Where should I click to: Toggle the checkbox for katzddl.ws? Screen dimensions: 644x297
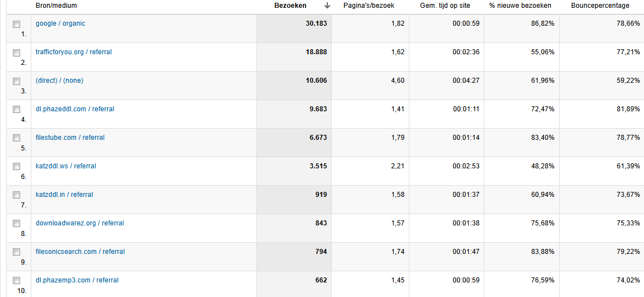(16, 167)
